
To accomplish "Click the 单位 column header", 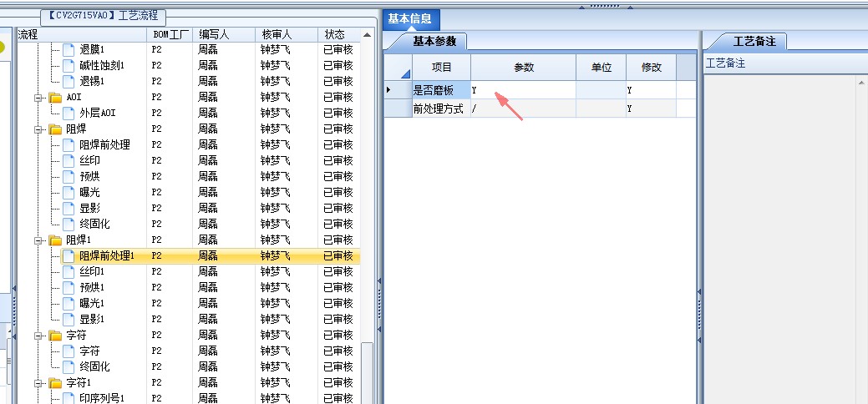I will (x=602, y=68).
